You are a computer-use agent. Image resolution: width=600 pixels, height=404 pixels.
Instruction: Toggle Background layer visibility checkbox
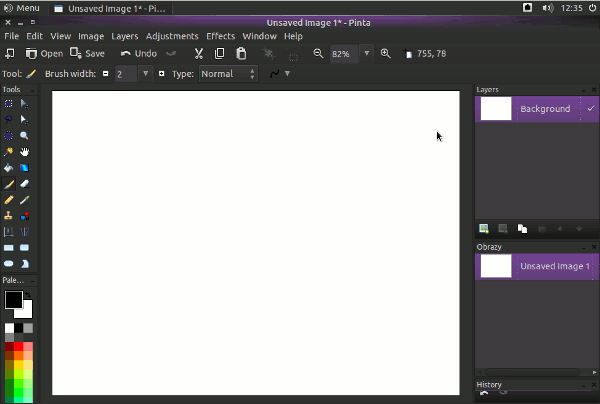point(591,108)
